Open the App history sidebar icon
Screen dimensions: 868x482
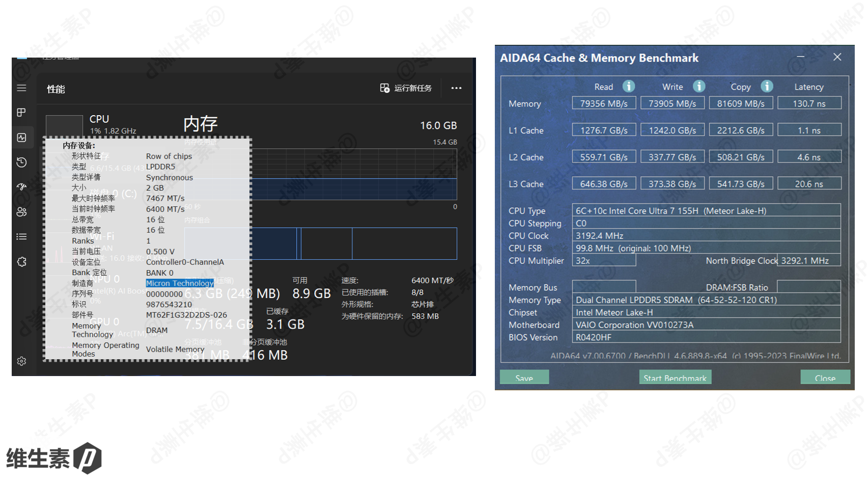coord(21,163)
